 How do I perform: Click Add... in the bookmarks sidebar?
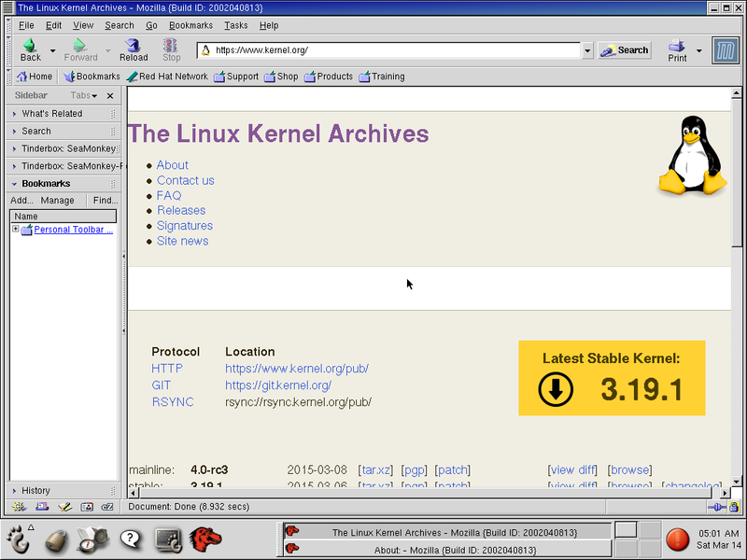[21, 200]
